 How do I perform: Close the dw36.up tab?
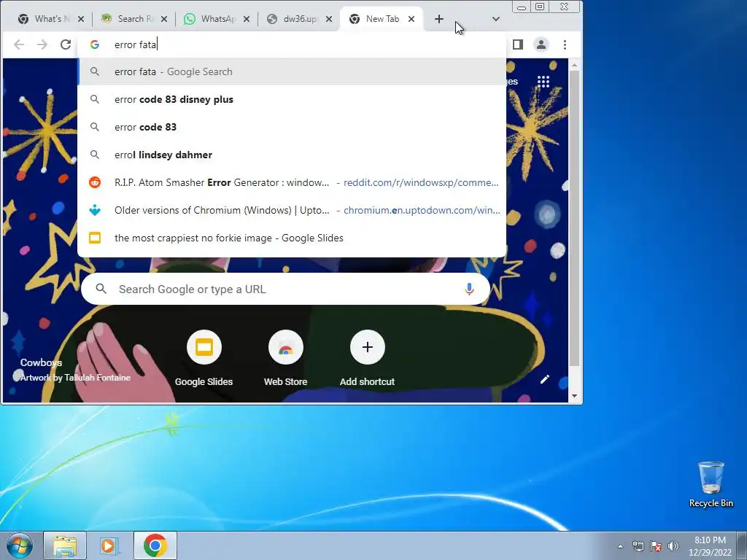[329, 19]
